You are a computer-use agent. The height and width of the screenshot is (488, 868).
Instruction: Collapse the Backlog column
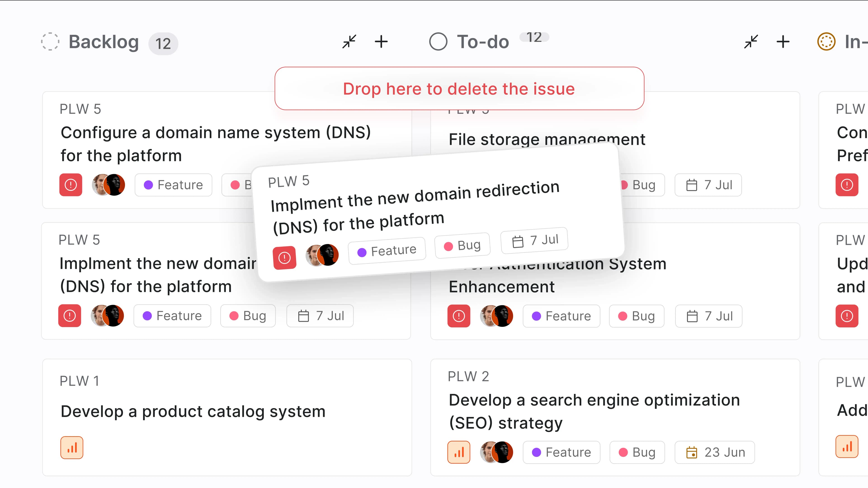tap(349, 42)
